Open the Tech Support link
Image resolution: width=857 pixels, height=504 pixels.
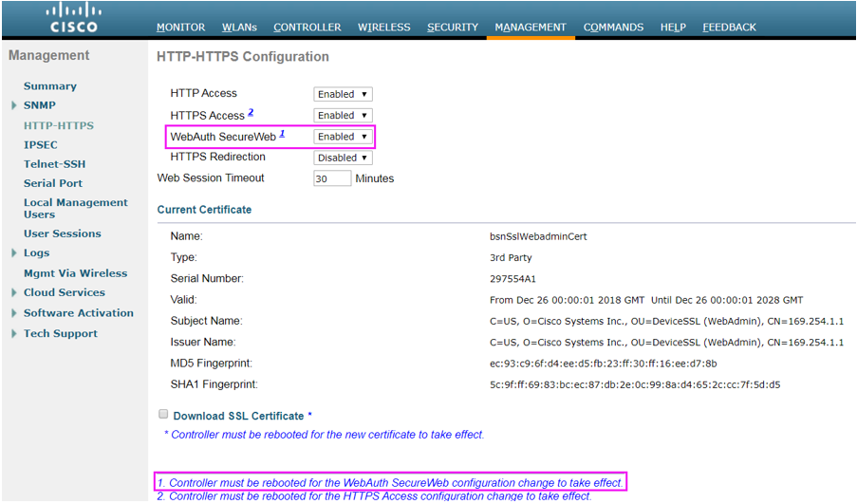coord(61,333)
